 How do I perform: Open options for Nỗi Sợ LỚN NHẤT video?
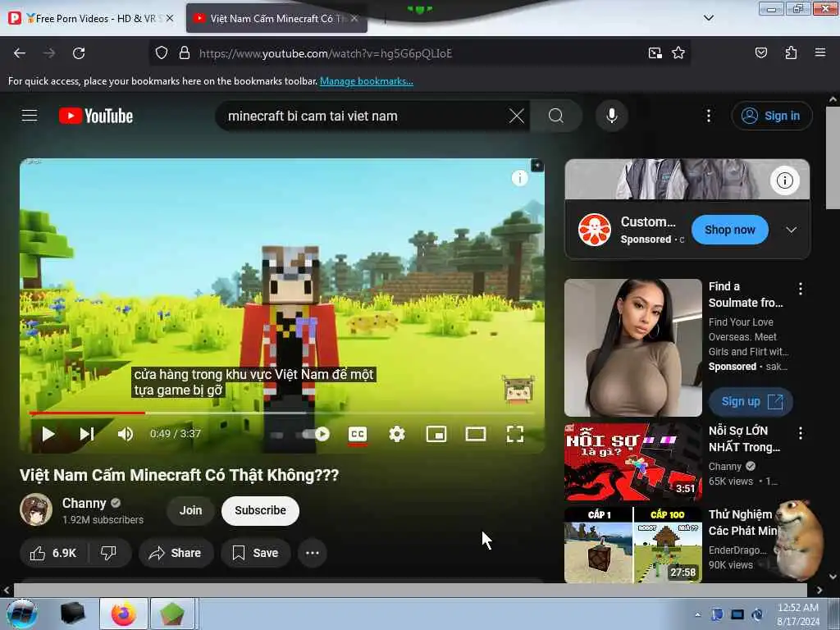801,433
